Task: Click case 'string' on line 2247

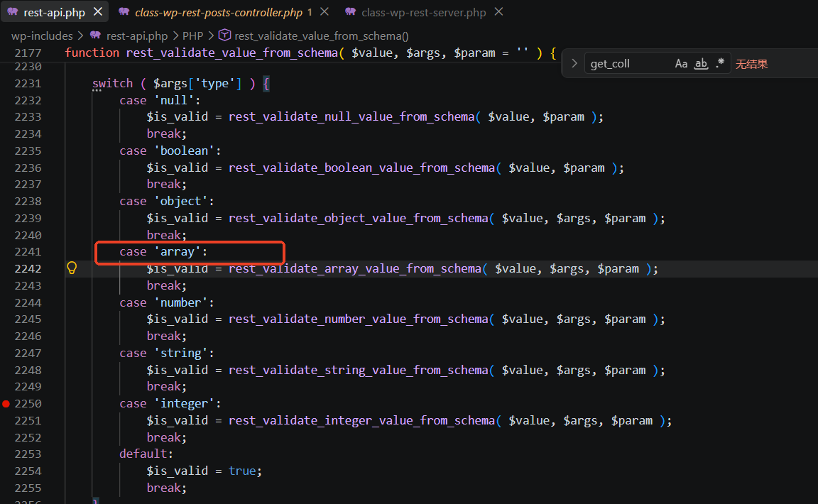Action: coord(166,354)
